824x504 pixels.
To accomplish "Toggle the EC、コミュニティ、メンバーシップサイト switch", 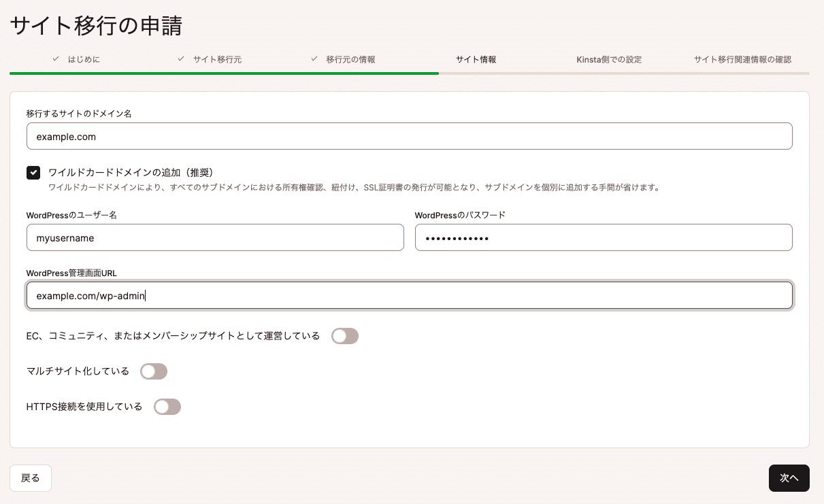I will tap(345, 336).
